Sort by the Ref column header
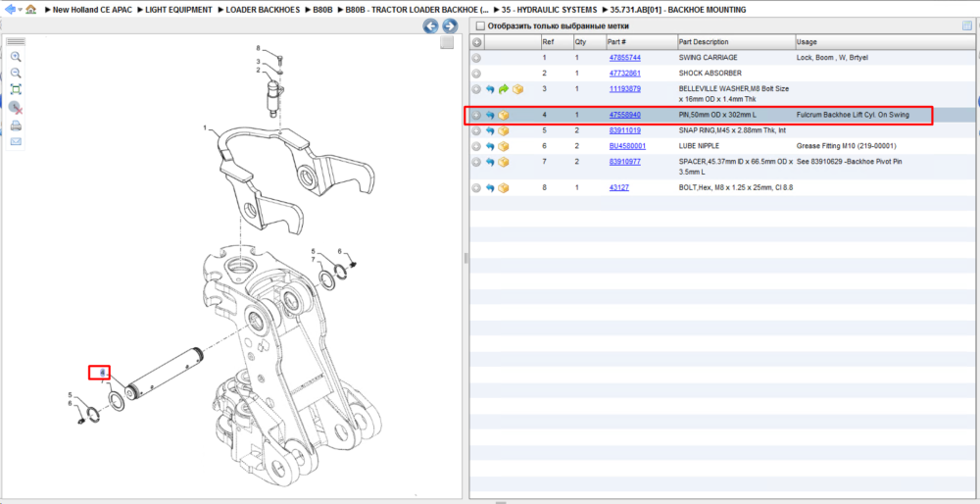Image resolution: width=980 pixels, height=504 pixels. [x=557, y=42]
